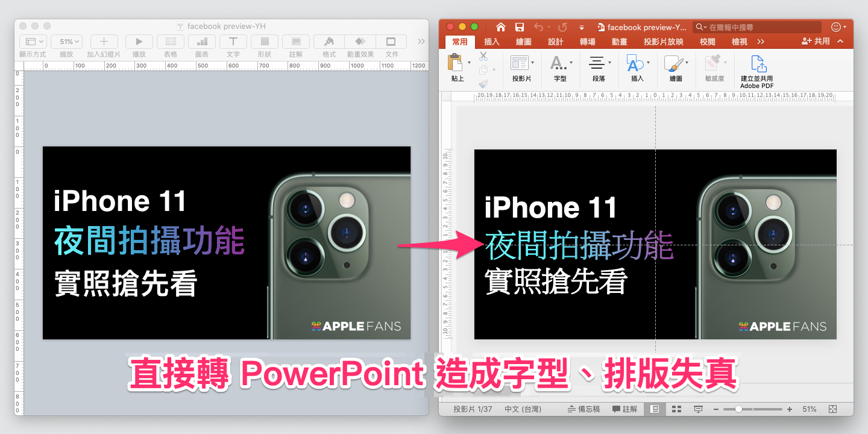868x434 pixels.
Task: Show more Keynote toolbar items chevron
Action: coord(421,42)
